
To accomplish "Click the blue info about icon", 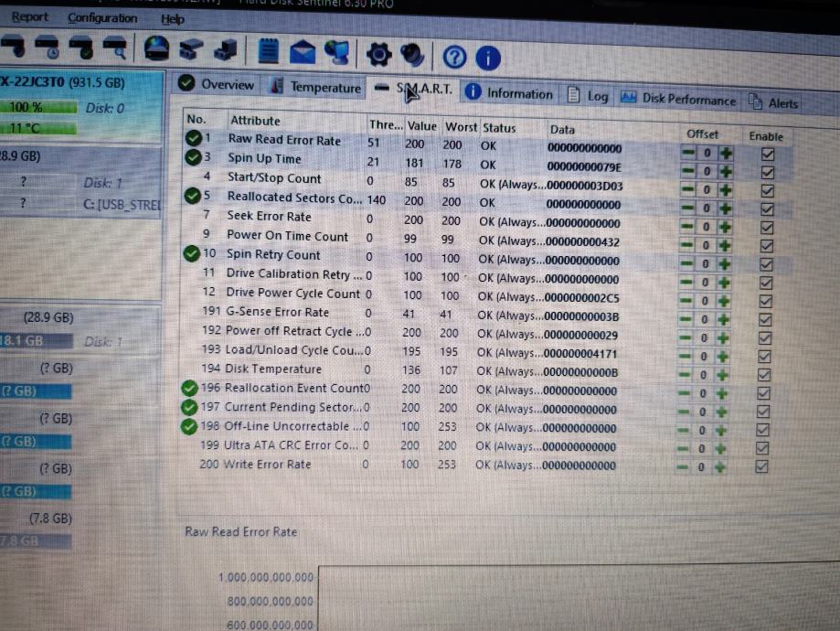I will [488, 58].
